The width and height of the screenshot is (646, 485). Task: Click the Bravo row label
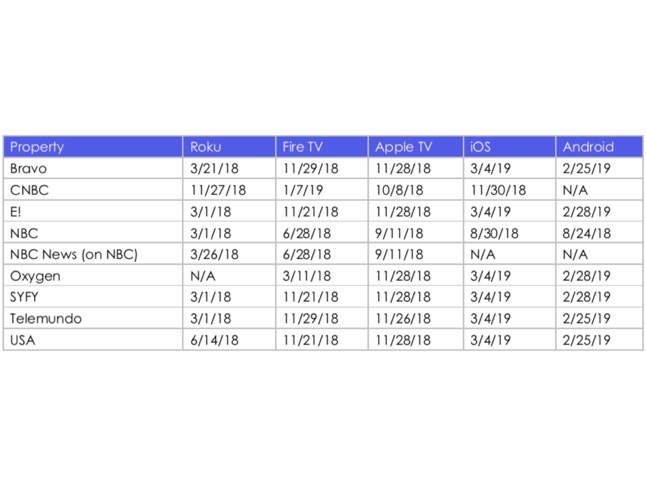pos(28,169)
